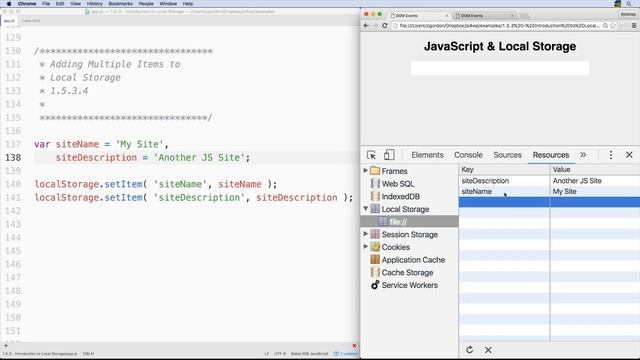Click the 'JavaScript & Local Storage' heading
The image size is (640, 360).
pos(500,46)
